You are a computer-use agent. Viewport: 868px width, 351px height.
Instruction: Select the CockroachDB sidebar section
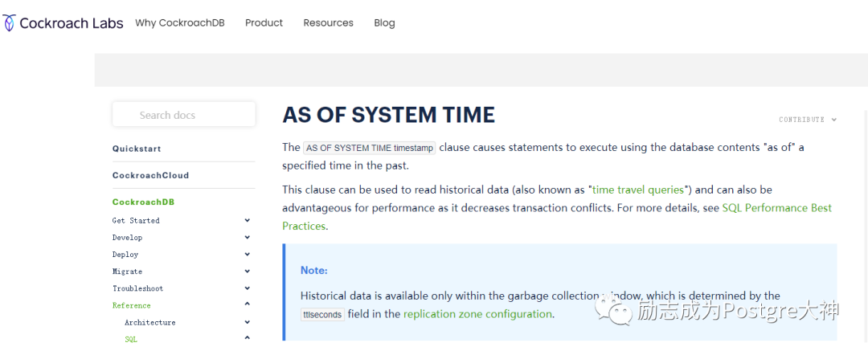(143, 202)
